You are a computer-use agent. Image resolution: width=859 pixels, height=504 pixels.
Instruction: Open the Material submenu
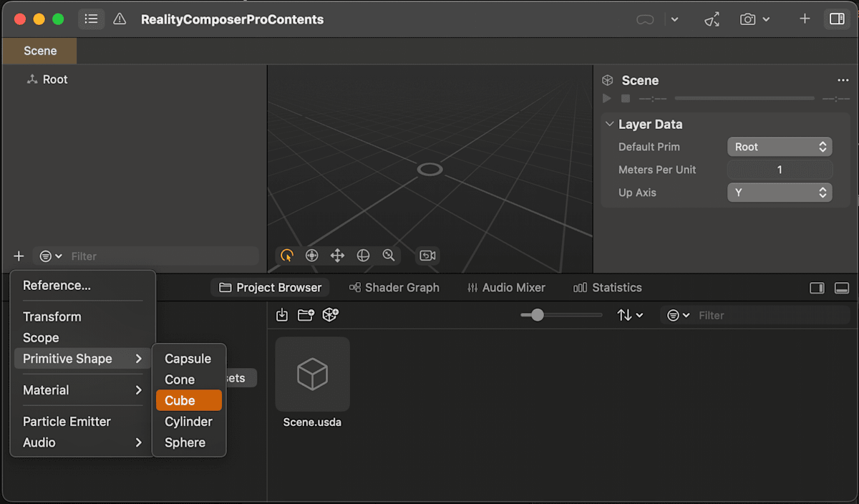pos(82,390)
